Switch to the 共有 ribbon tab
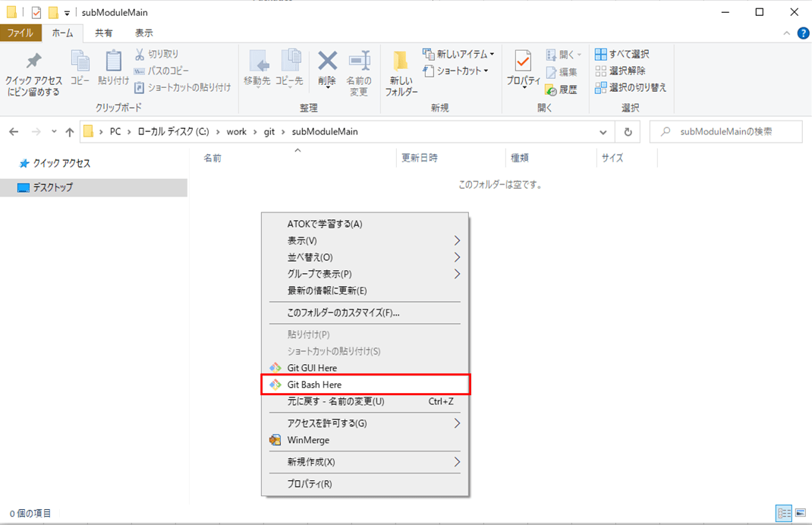This screenshot has height=525, width=812. pyautogui.click(x=104, y=33)
